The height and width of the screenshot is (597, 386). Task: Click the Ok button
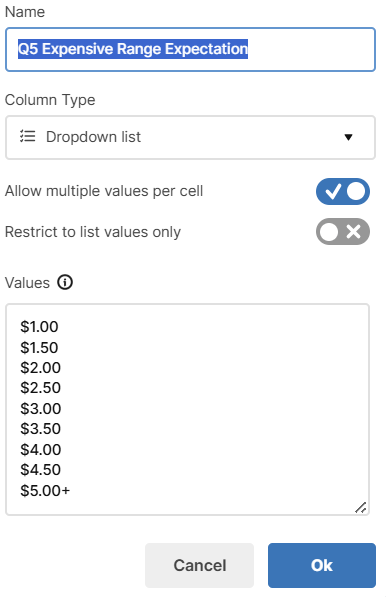[322, 565]
